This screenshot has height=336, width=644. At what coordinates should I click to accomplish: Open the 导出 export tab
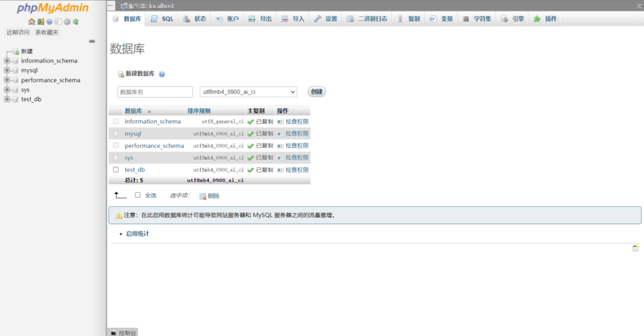(260, 19)
